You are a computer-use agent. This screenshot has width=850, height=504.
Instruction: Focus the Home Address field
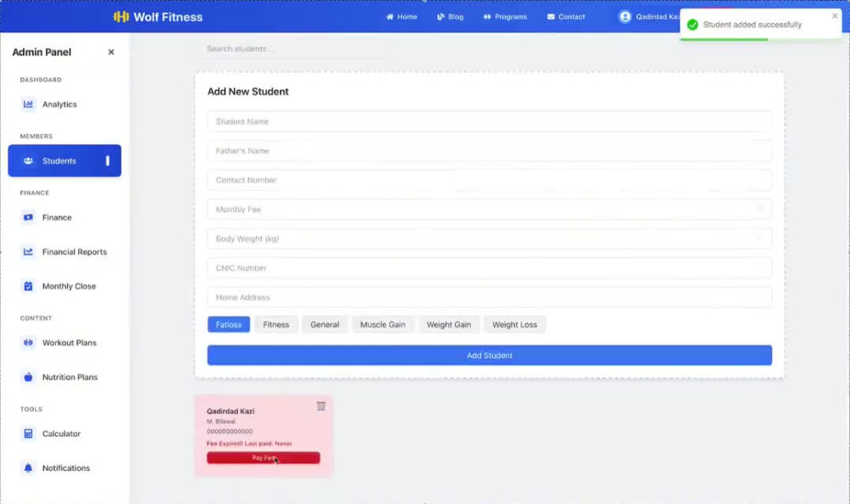point(490,297)
